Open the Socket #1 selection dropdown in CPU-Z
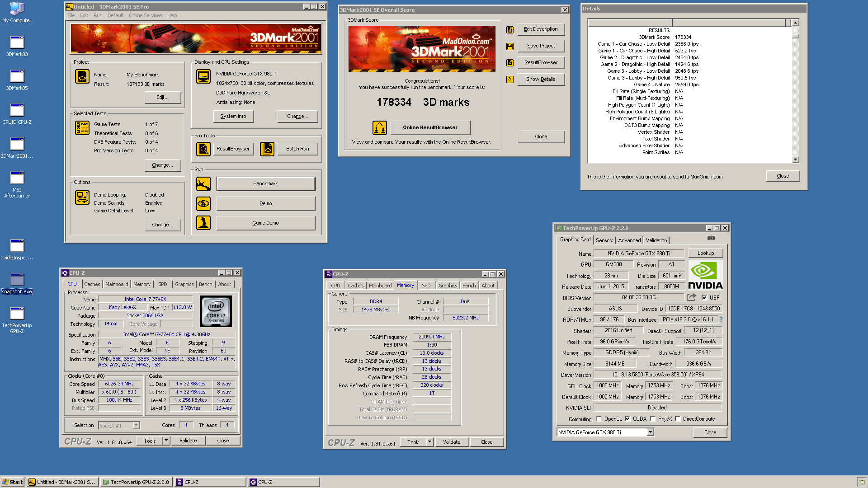This screenshot has width=868, height=488. coord(136,425)
